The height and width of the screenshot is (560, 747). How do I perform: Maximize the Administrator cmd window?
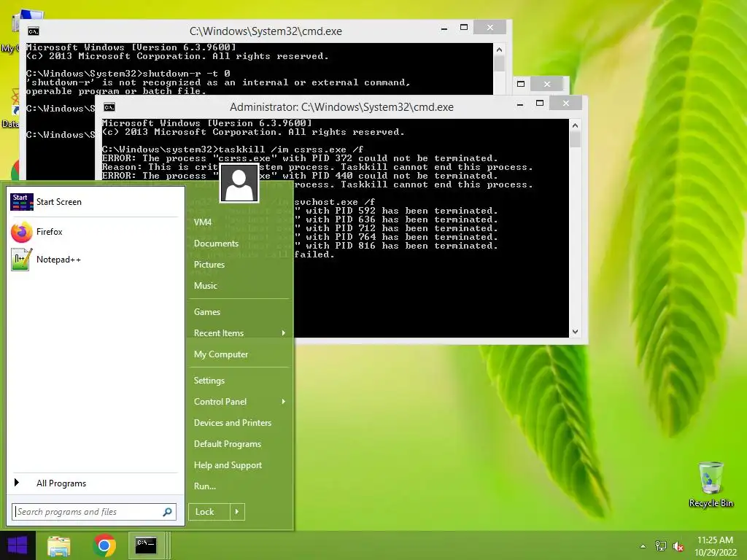tap(540, 104)
